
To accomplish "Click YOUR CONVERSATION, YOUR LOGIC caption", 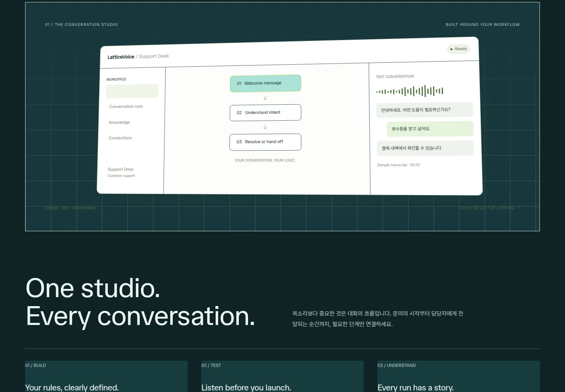I will (x=265, y=160).
